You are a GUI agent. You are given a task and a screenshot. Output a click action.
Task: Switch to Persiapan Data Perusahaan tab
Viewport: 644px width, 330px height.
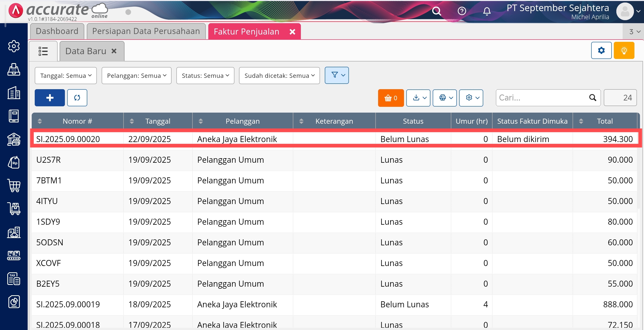pos(146,31)
